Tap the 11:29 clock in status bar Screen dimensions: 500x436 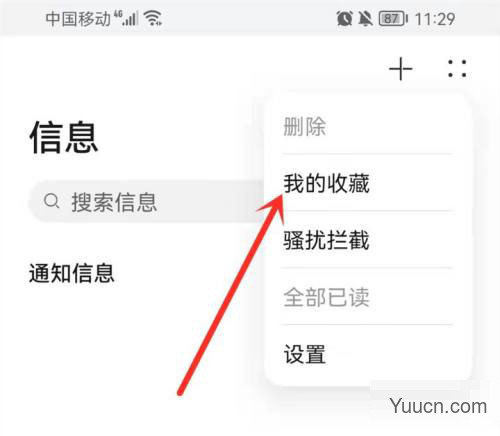click(x=435, y=19)
